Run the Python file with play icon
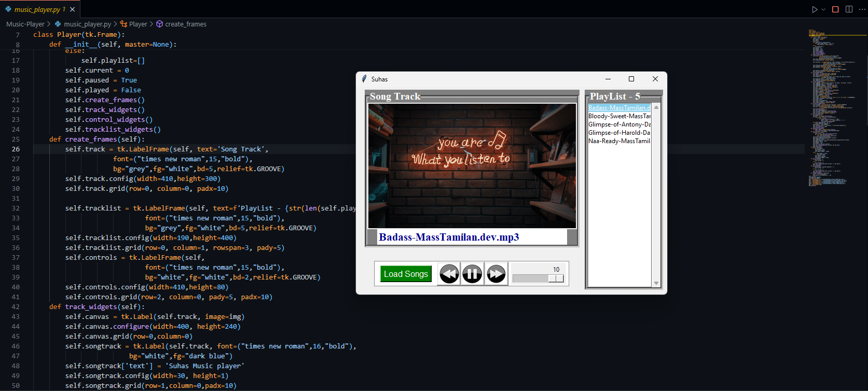 [x=815, y=9]
